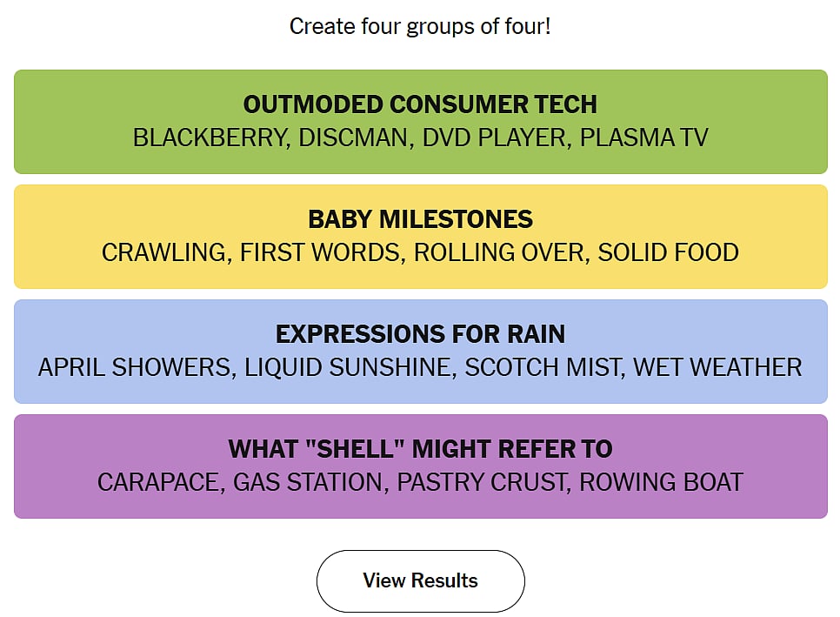Viewport: 840px width, 617px height.
Task: Select the purple Shell group card
Action: pos(421,466)
